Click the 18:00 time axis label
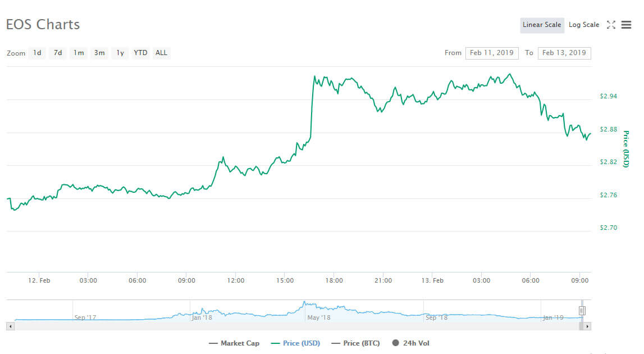 click(x=334, y=280)
